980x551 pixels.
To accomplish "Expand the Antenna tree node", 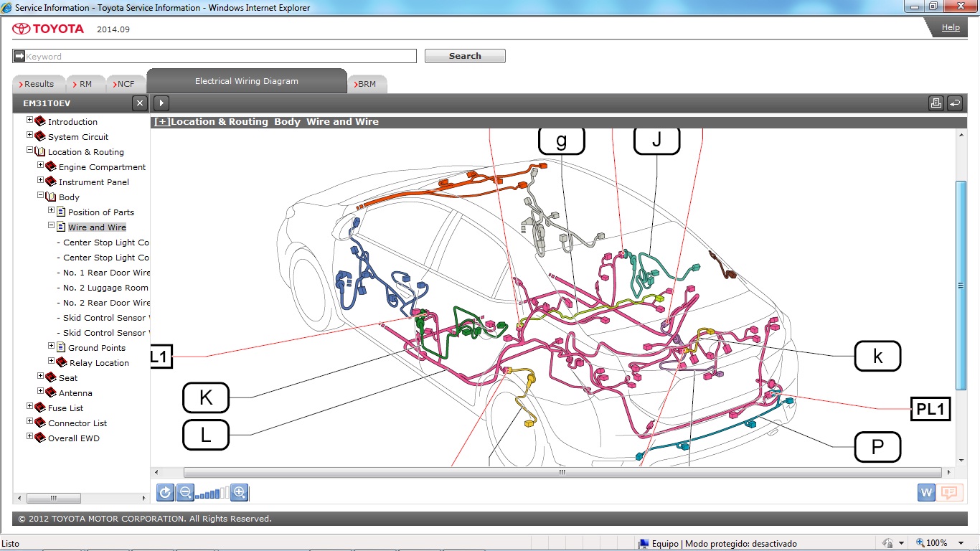I will click(x=41, y=392).
